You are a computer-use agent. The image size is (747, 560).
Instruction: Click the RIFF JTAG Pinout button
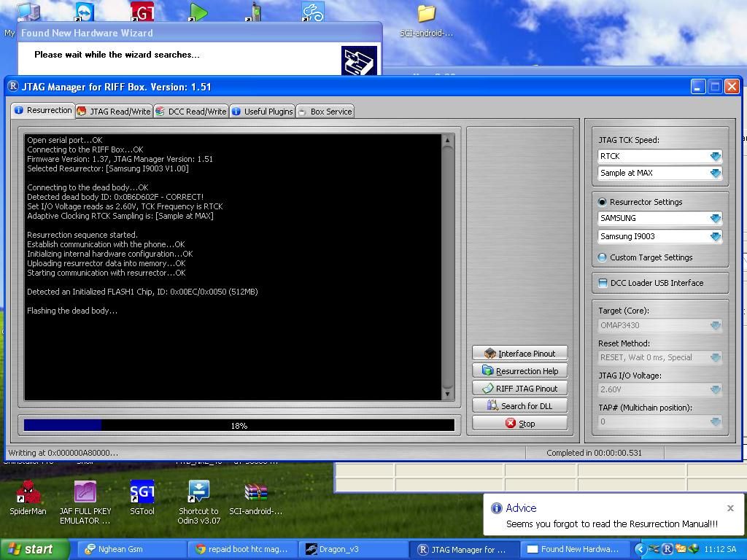[x=519, y=388]
